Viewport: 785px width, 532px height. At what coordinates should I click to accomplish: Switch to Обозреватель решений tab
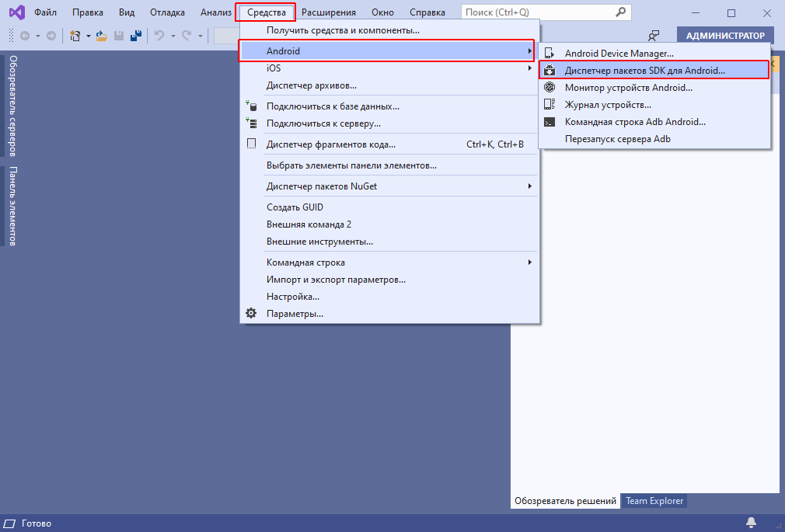(x=565, y=500)
